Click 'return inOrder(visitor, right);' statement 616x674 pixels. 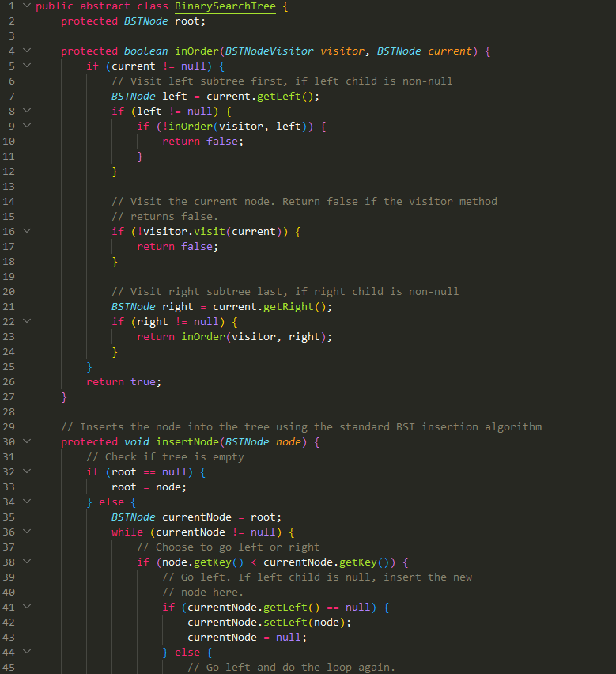tap(235, 337)
